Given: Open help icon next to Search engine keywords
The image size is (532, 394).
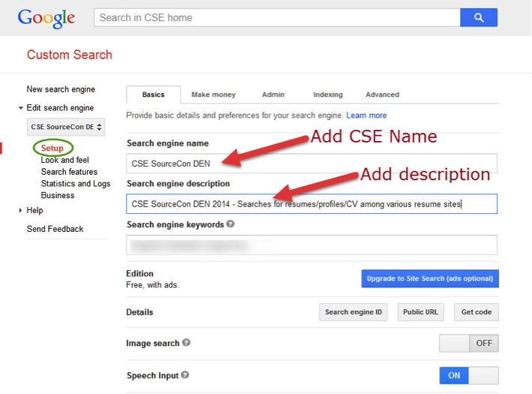Looking at the screenshot, I should point(230,224).
